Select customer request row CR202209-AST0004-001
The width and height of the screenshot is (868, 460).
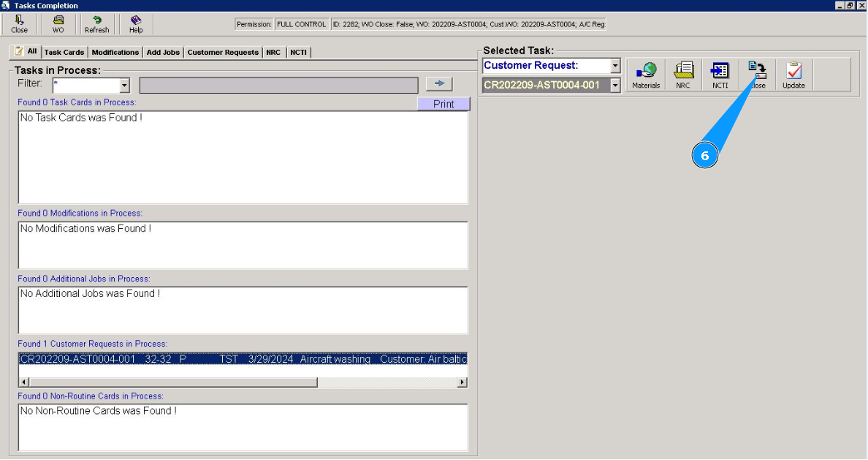(243, 359)
